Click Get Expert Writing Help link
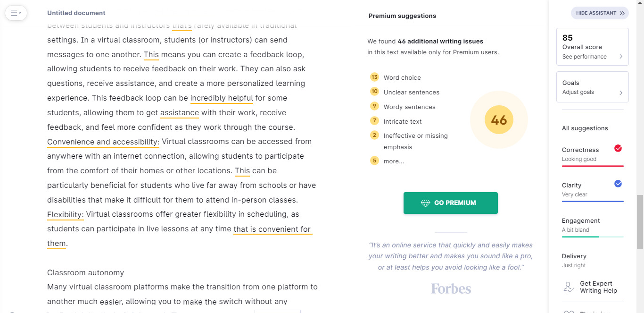The height and width of the screenshot is (313, 644). click(x=598, y=287)
